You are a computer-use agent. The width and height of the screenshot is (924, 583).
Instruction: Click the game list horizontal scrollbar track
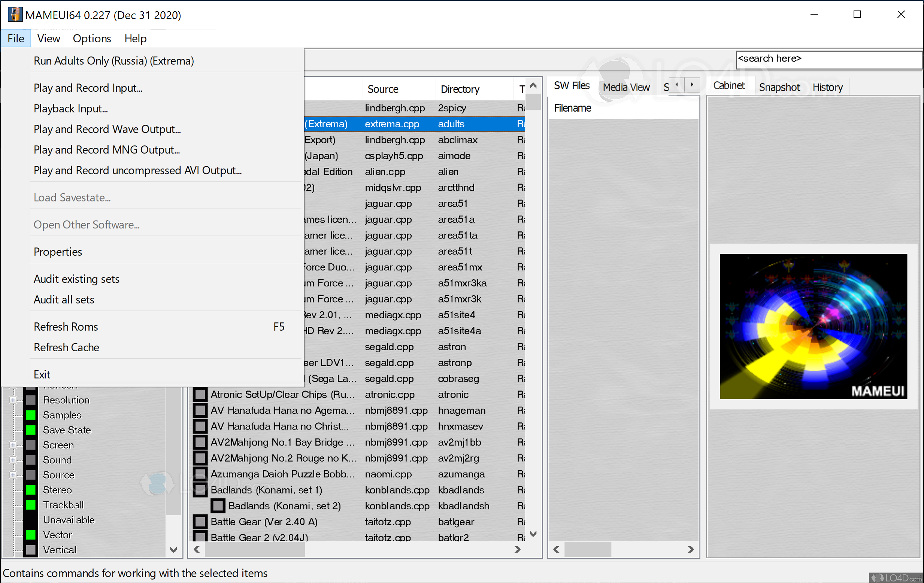pyautogui.click(x=407, y=549)
